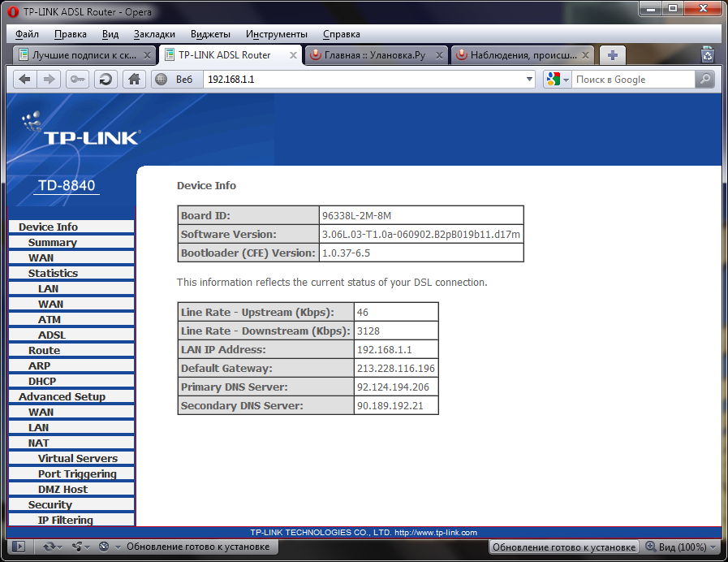The image size is (728, 562).
Task: Click TD-8840 model link
Action: click(x=67, y=185)
